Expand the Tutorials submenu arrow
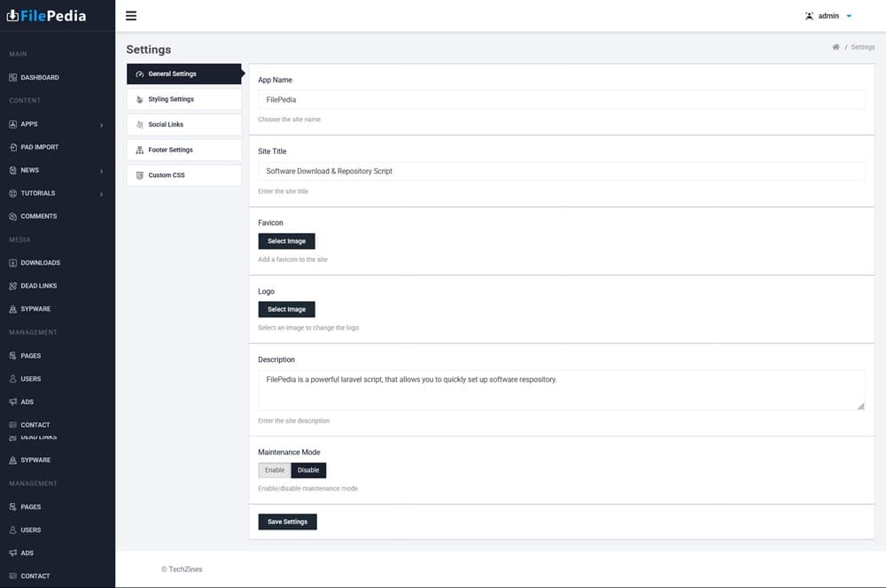 pyautogui.click(x=101, y=194)
